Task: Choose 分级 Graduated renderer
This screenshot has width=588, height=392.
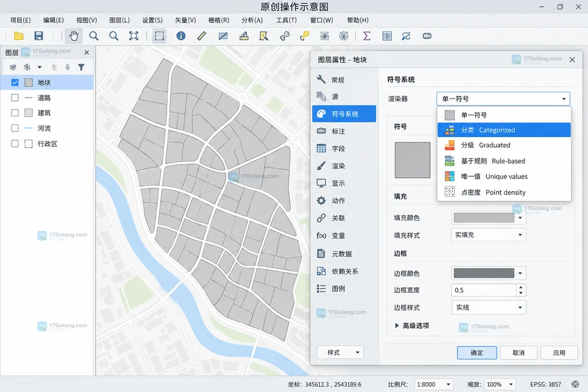Action: tap(504, 145)
